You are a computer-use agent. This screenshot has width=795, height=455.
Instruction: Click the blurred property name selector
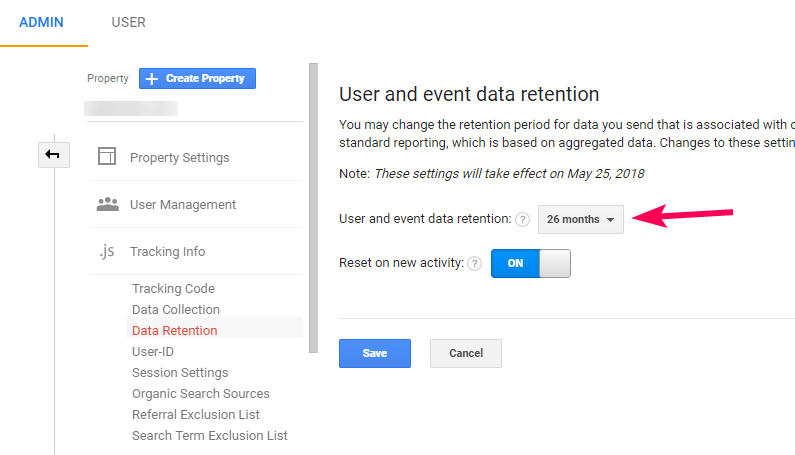tap(131, 109)
